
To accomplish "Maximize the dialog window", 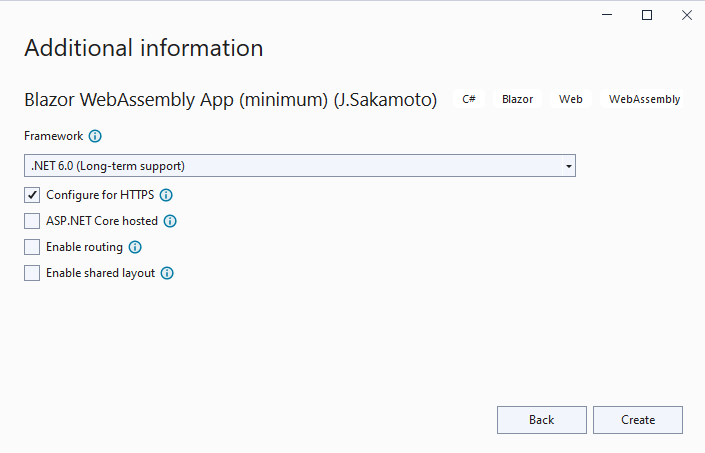I will coord(647,15).
